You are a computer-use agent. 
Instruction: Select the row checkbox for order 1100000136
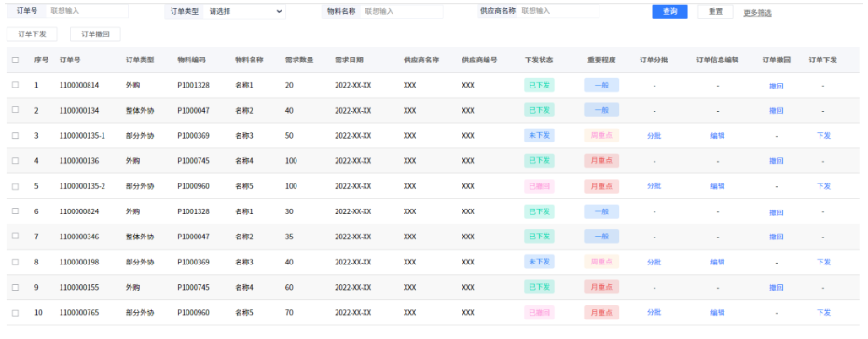(15, 160)
